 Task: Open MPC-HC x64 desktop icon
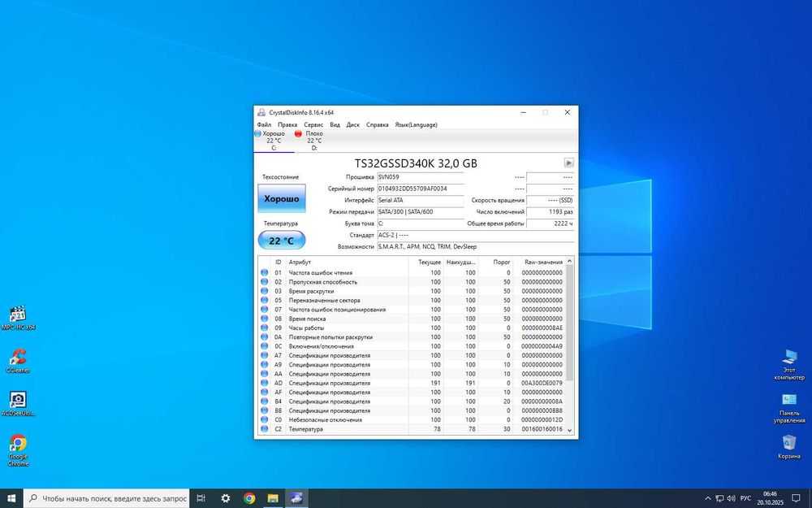click(x=18, y=318)
